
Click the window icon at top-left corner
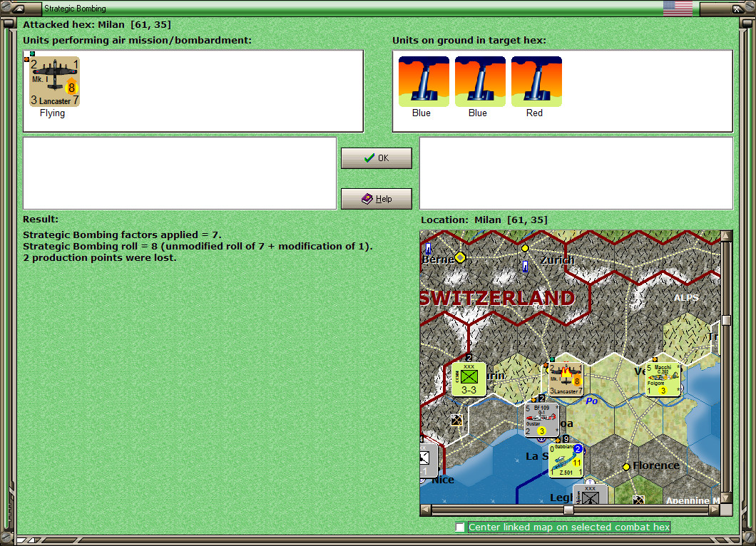click(18, 8)
